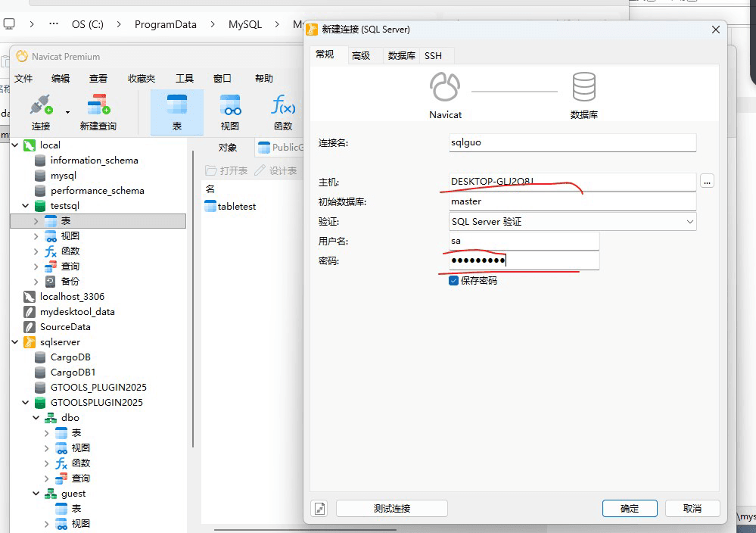Click the 备份 backup icon under testsql
The height and width of the screenshot is (533, 756).
tap(50, 281)
